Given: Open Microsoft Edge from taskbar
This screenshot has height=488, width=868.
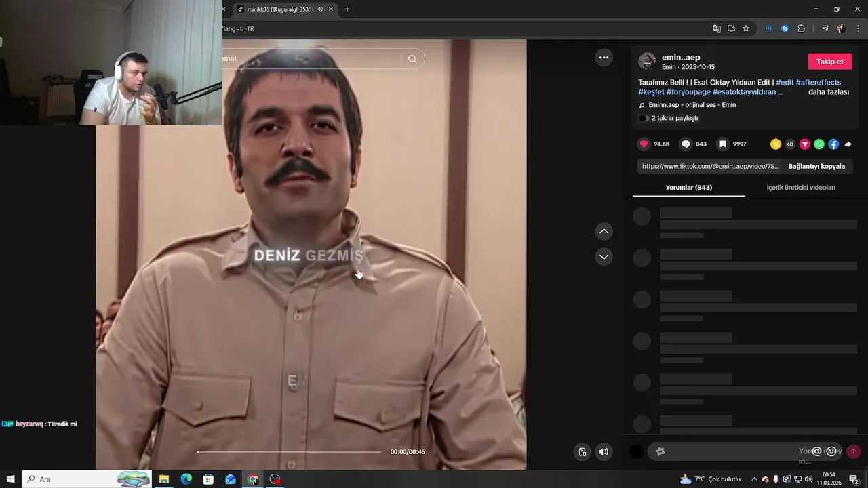Looking at the screenshot, I should [x=186, y=479].
